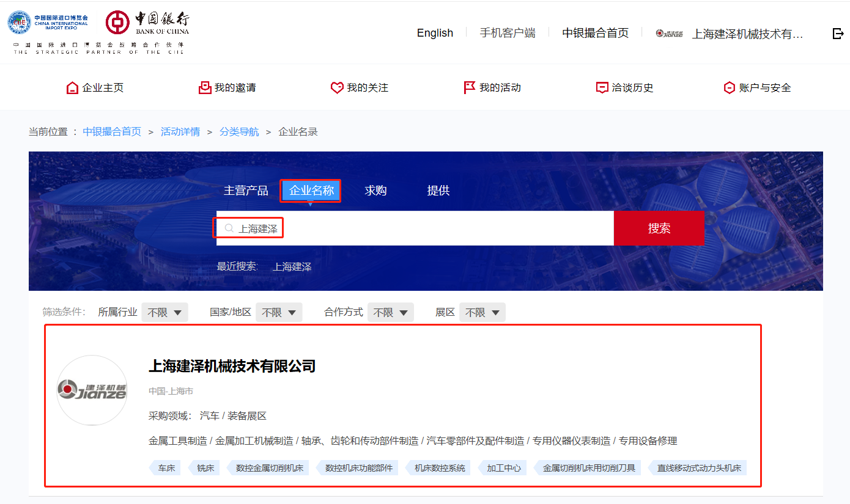
Task: Click the search field containing 上海建泽
Action: (415, 228)
